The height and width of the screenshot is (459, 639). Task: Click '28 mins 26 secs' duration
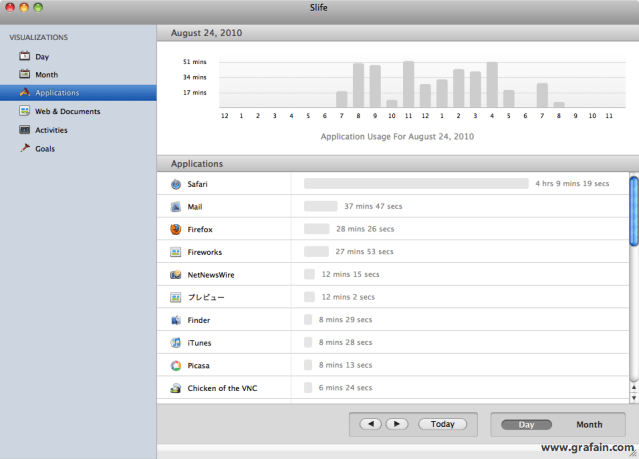(365, 229)
